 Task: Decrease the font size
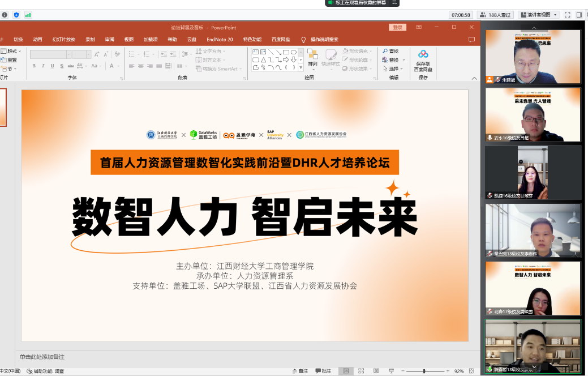106,54
